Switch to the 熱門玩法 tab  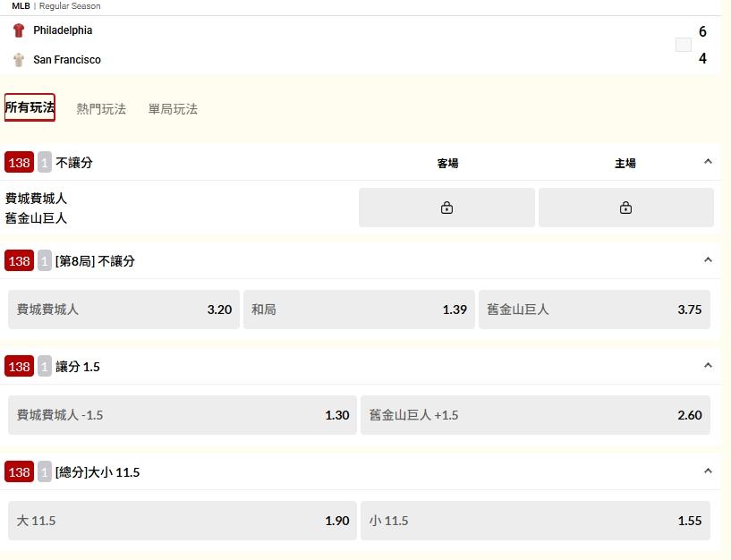coord(101,109)
